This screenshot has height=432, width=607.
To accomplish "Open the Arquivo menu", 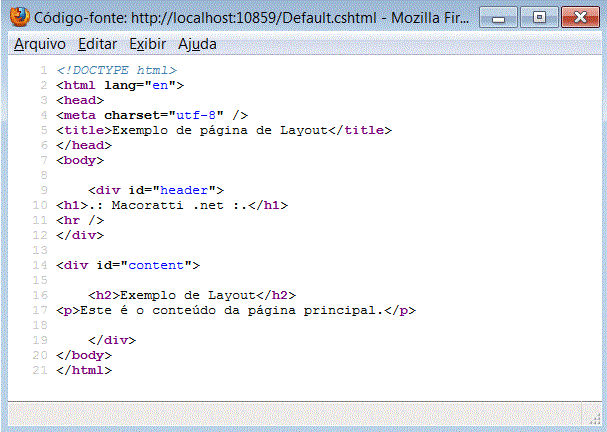I will (x=40, y=44).
